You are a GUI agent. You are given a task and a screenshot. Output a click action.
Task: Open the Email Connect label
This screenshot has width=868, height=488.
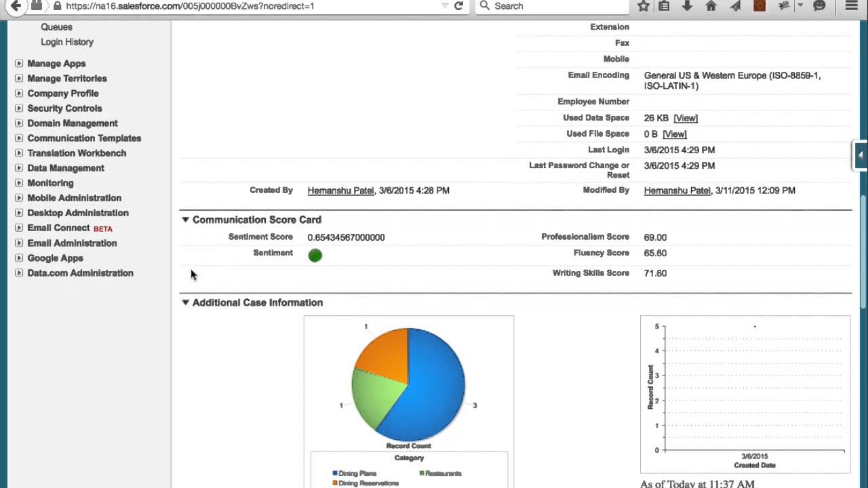[x=58, y=228]
